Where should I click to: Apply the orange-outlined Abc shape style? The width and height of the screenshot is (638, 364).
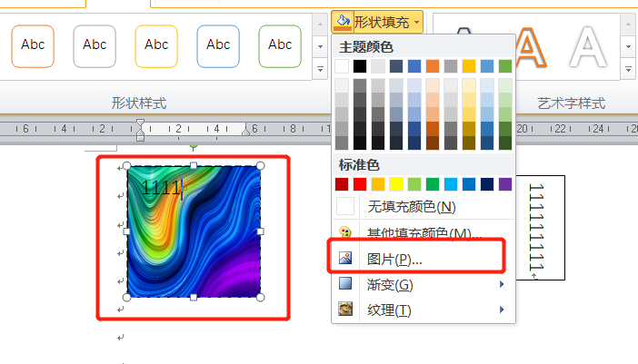point(33,45)
